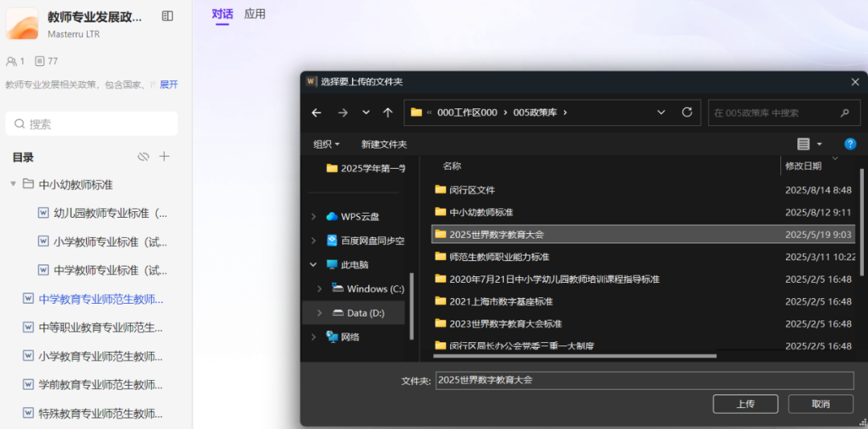This screenshot has width=868, height=429.
Task: Click 新建文件夹 button
Action: 384,145
